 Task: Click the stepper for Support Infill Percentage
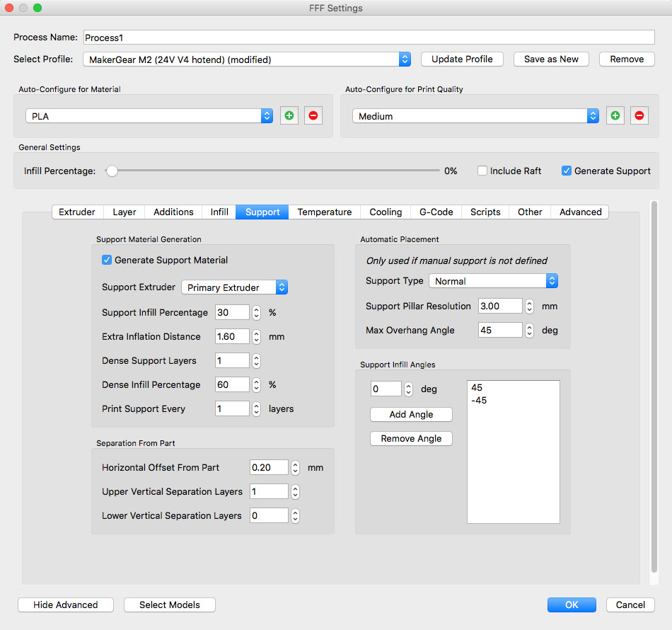257,312
